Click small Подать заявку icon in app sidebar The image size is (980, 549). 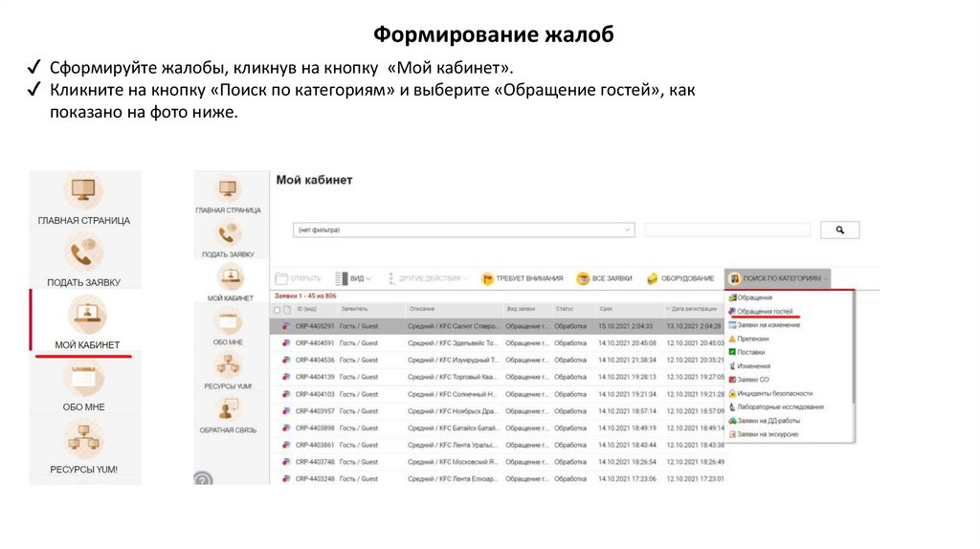(228, 234)
